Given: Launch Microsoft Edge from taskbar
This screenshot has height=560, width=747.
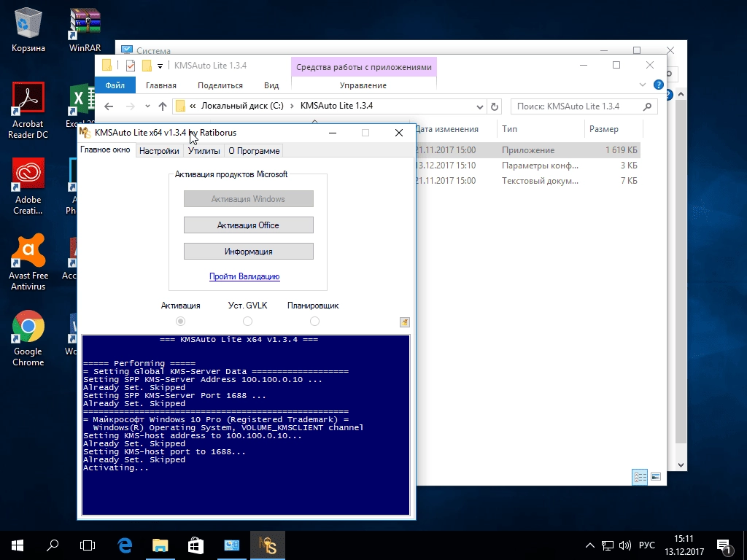Looking at the screenshot, I should [x=125, y=545].
